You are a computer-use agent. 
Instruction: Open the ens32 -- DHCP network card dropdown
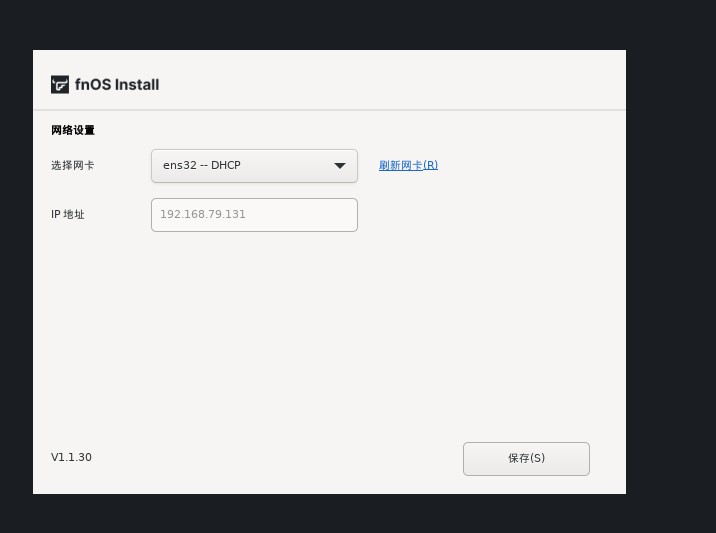254,166
